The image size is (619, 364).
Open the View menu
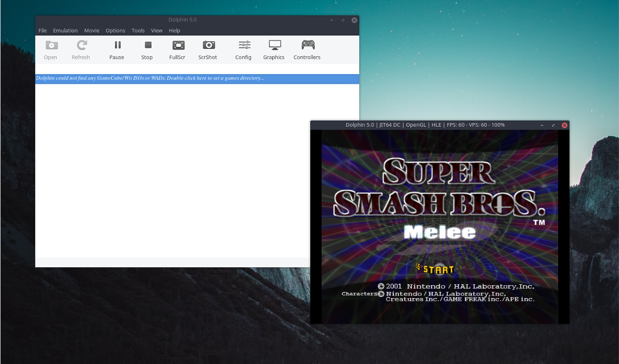click(157, 30)
